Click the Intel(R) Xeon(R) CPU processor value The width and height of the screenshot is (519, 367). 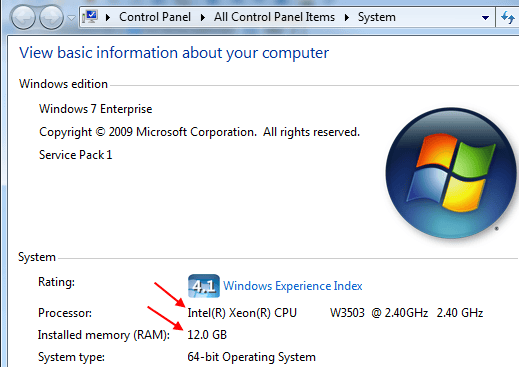[x=335, y=313]
